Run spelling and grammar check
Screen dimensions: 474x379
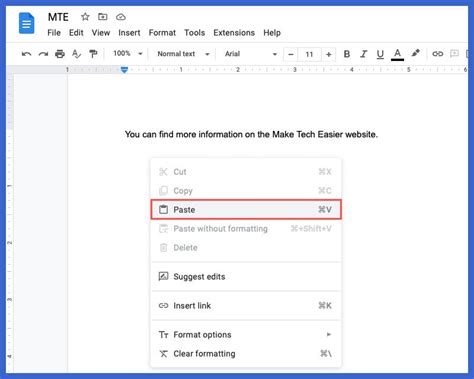click(76, 54)
